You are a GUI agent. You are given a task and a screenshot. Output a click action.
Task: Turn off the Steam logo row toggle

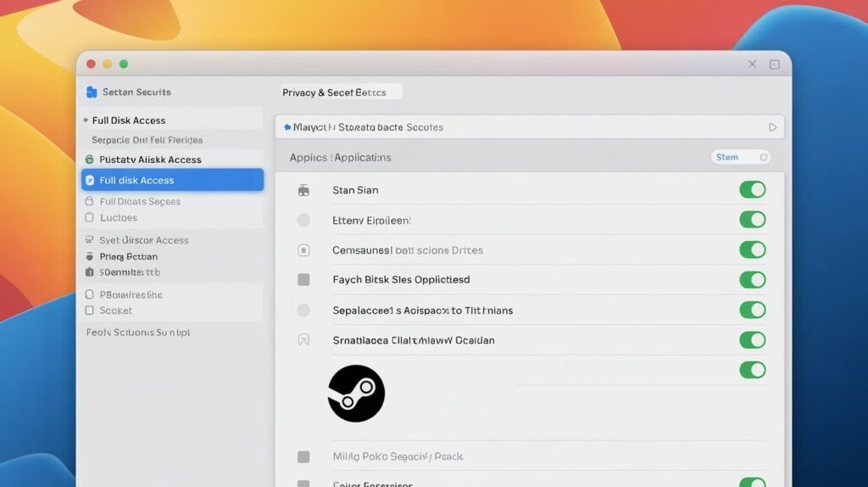click(753, 370)
